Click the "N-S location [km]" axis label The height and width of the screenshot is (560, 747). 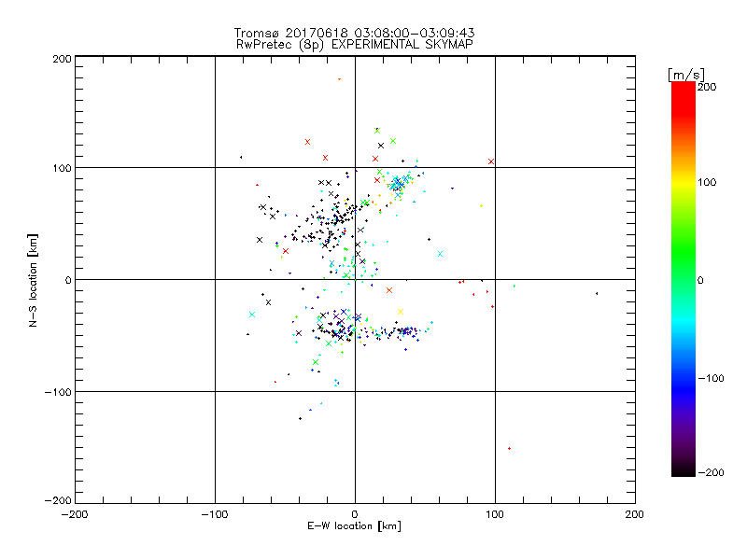(33, 280)
